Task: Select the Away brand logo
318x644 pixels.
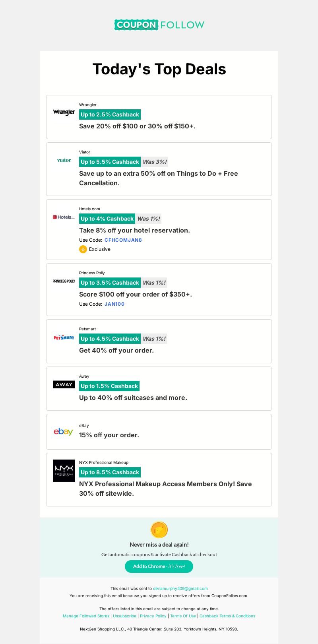Action: pos(64,384)
